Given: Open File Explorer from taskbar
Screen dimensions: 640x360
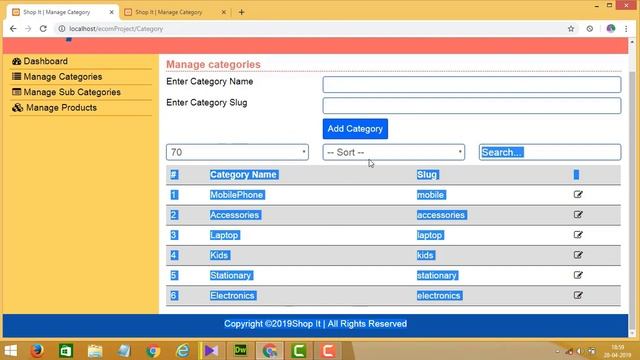Looking at the screenshot, I should pyautogui.click(x=95, y=351).
